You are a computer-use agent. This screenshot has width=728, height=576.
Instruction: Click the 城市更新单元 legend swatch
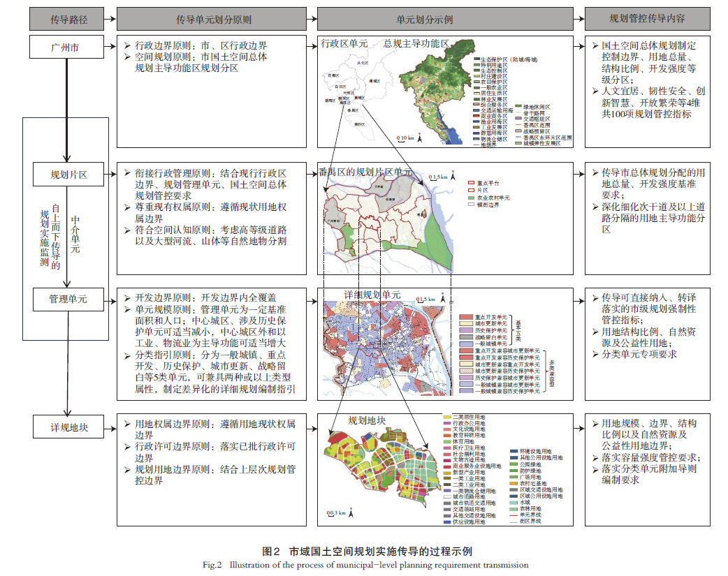click(466, 323)
